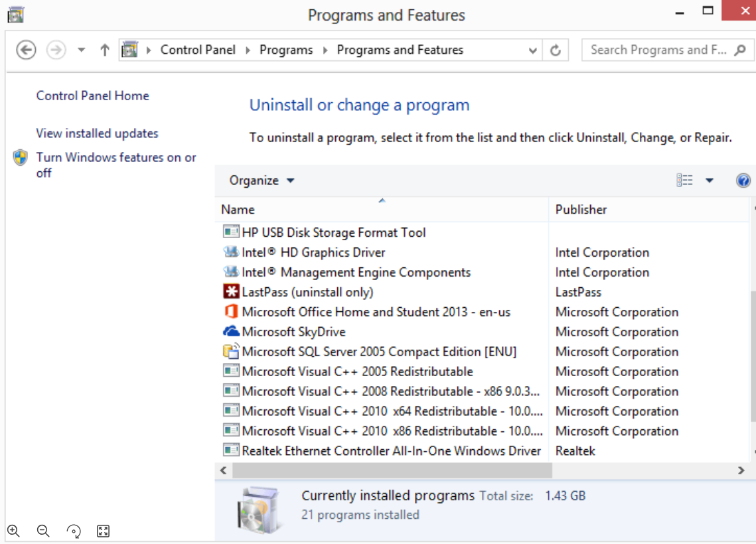
Task: Select HP USB Disk Storage Format Tool icon
Action: point(231,232)
